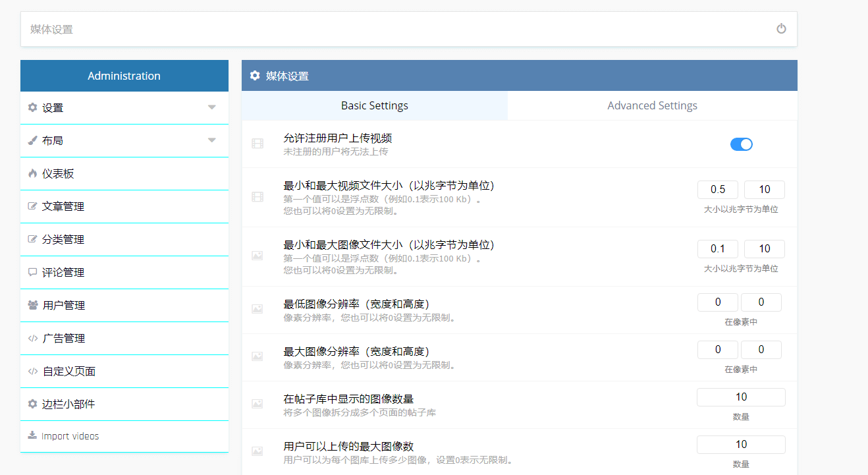Click the flame icon beside 仪表板
Screen dimensions: 868x475
tap(32, 173)
